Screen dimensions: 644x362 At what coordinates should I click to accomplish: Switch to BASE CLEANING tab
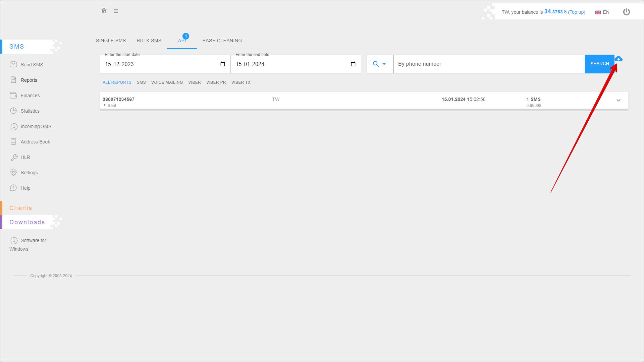coord(222,41)
